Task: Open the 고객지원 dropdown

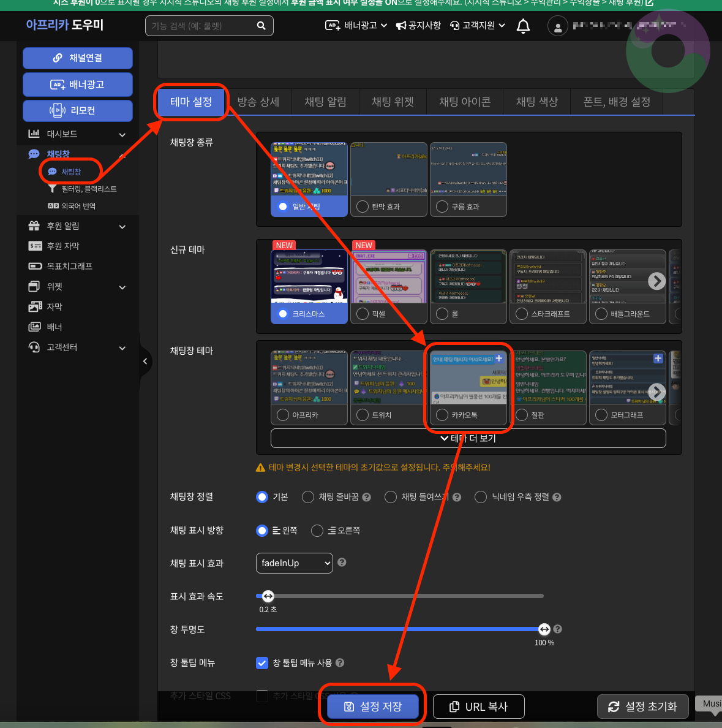Action: (478, 26)
